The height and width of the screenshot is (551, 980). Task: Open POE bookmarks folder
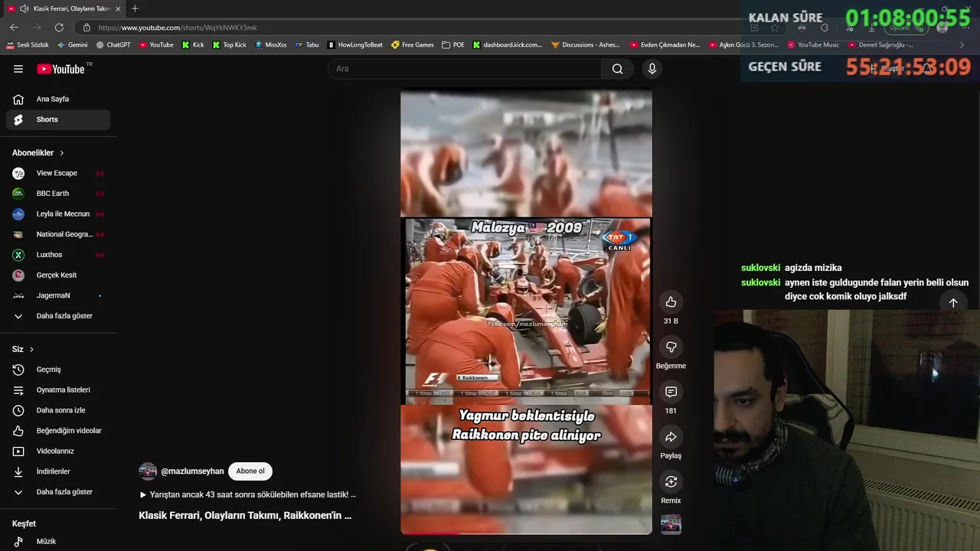click(453, 45)
